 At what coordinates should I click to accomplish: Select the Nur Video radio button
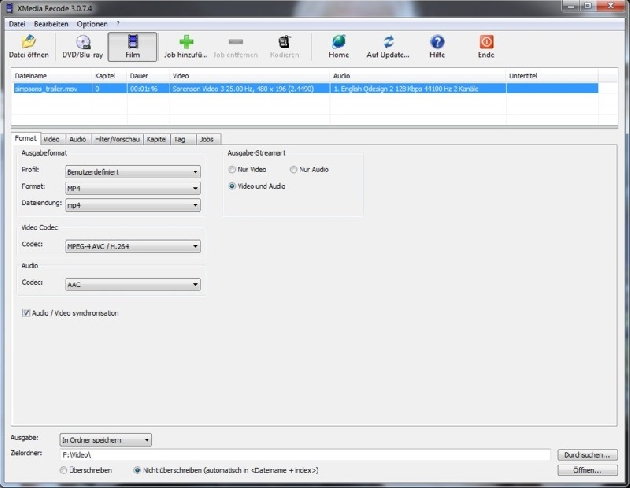(233, 170)
